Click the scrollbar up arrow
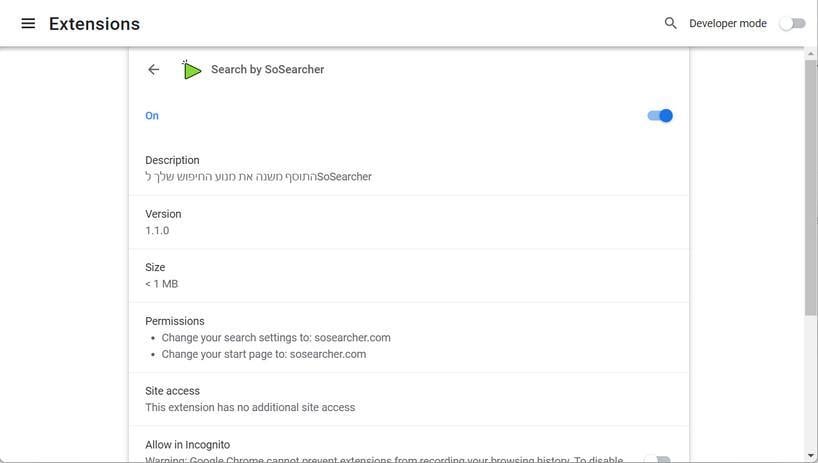The image size is (818, 463). 811,53
